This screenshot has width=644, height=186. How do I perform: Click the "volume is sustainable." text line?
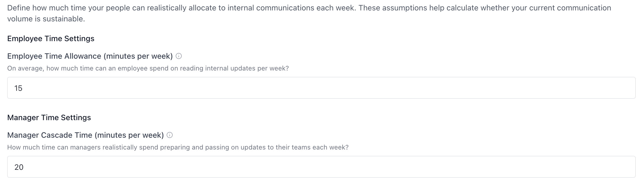coord(46,19)
